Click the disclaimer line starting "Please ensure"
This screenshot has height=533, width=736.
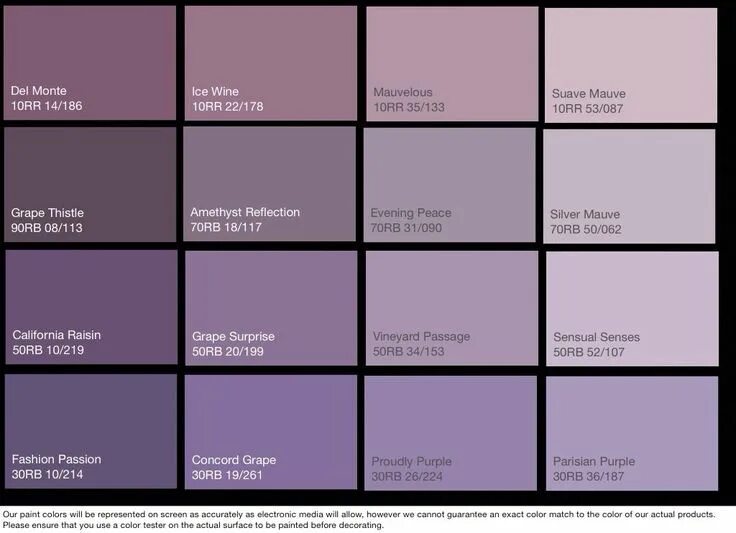click(x=193, y=525)
